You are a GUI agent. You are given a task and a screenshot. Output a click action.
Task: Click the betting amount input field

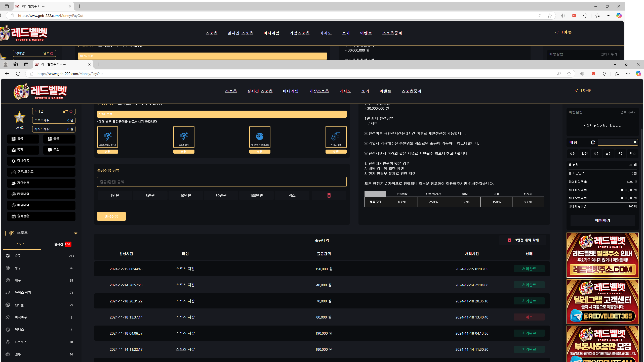(618, 142)
